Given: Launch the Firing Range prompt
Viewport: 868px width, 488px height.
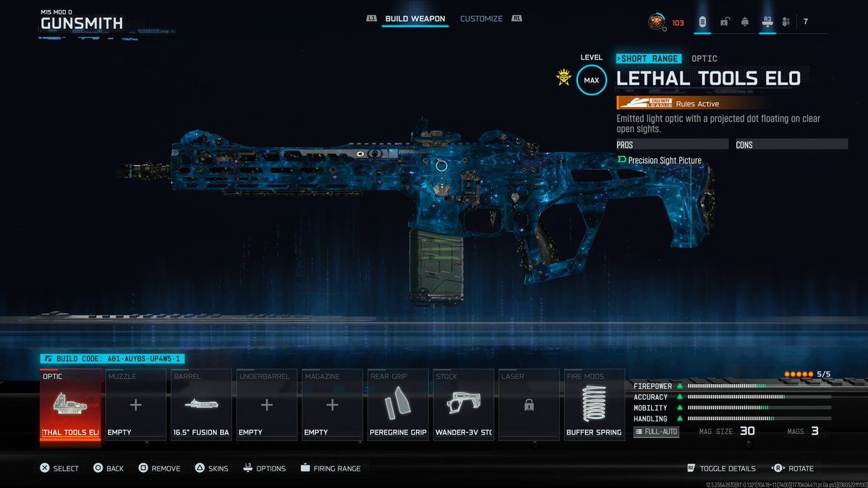Looking at the screenshot, I should 331,468.
